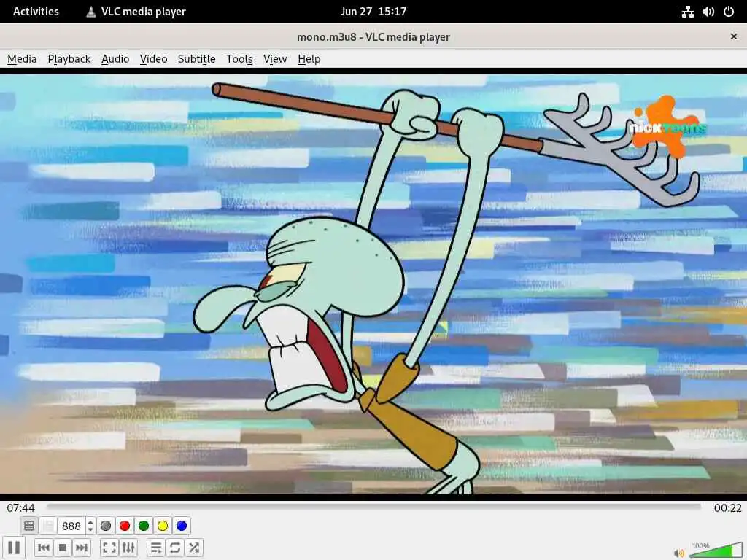The height and width of the screenshot is (560, 747).
Task: Open the Audio menu
Action: (115, 59)
